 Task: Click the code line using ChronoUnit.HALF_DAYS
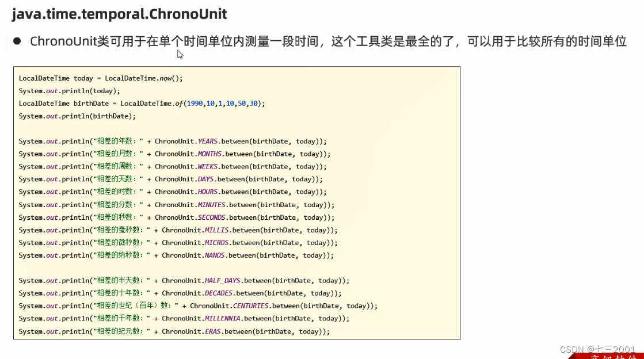tap(184, 281)
